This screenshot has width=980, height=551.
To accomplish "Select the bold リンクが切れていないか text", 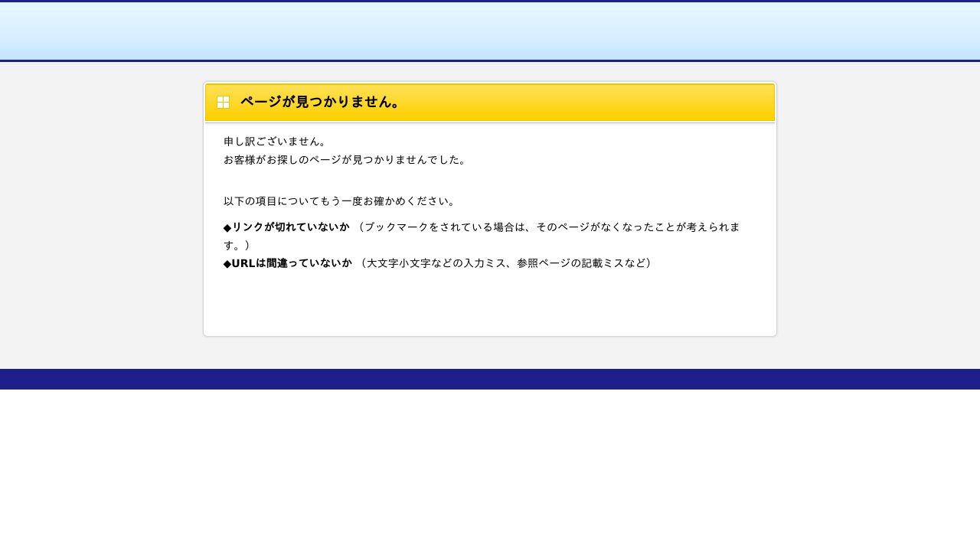I will click(x=291, y=227).
